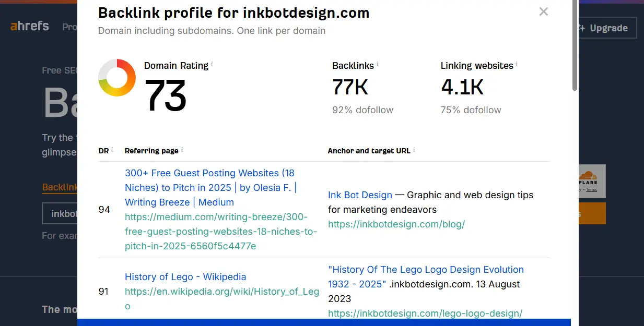Click the Anchor and target URL info icon

click(414, 150)
